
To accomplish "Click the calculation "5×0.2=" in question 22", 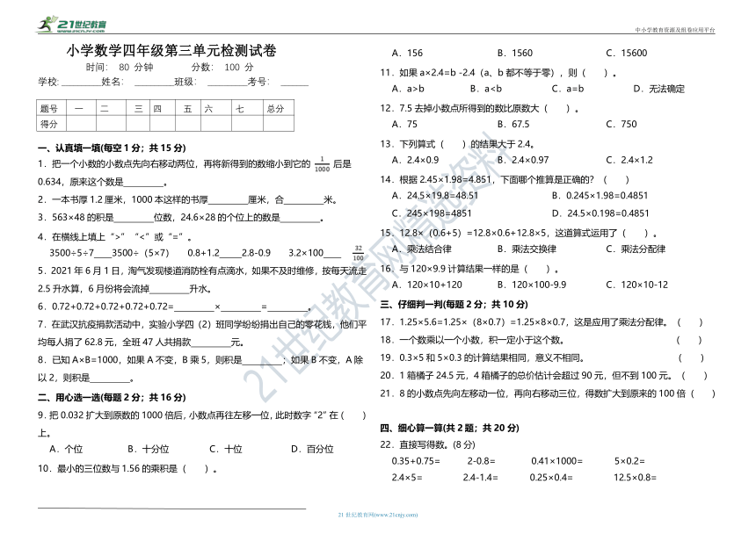I will pyautogui.click(x=629, y=461).
